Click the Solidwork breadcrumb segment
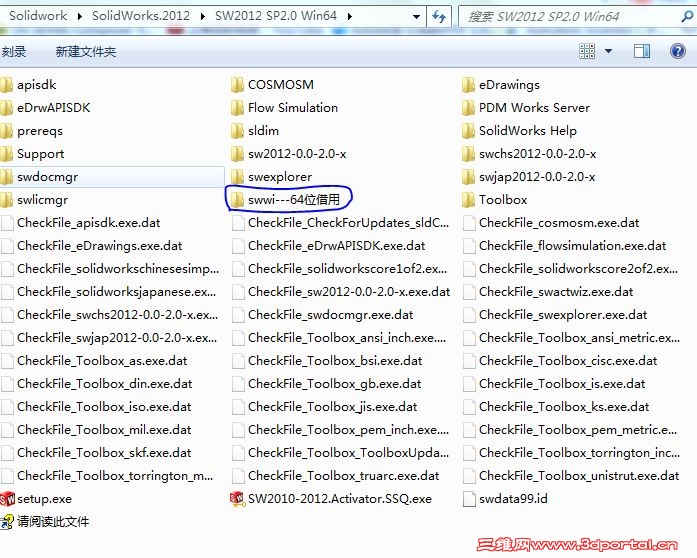Viewport: 697px width, 558px height. click(38, 16)
